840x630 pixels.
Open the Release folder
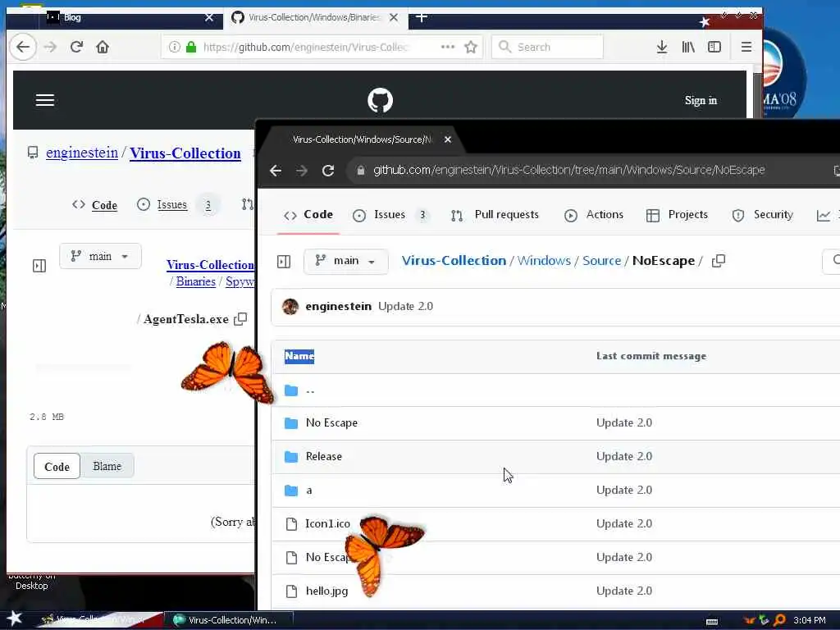(x=323, y=456)
